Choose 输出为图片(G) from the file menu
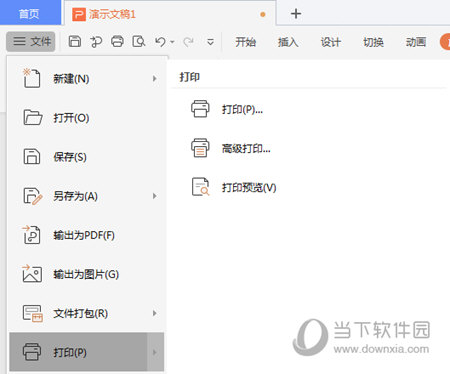This screenshot has width=450, height=374. 87,274
